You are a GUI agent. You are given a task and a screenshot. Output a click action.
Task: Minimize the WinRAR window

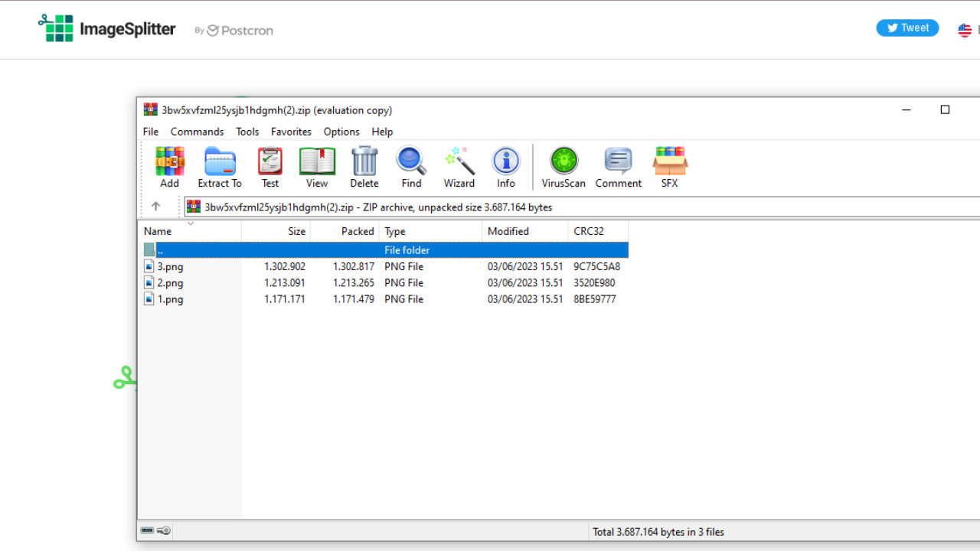tap(906, 109)
